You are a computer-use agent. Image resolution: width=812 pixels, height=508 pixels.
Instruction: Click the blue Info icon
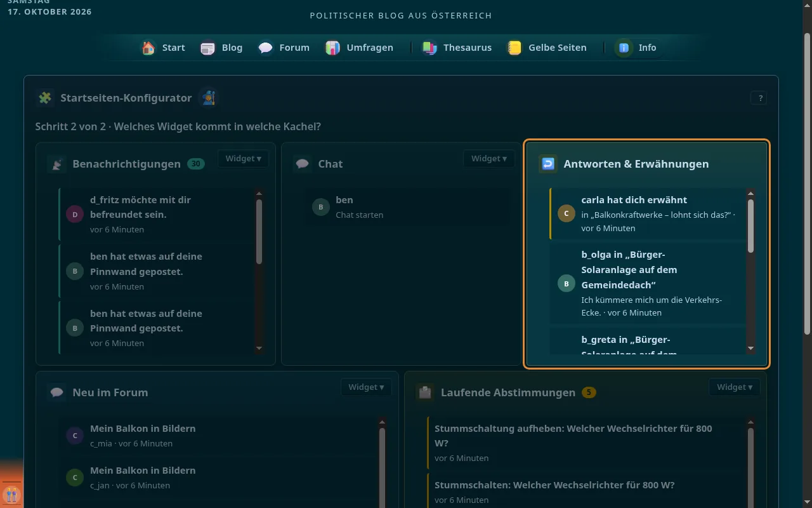point(624,48)
